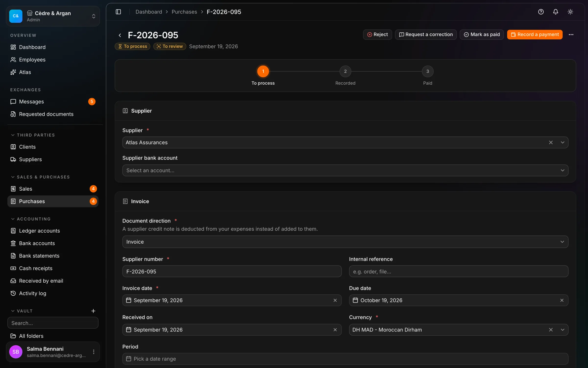Select step 2 Recorded in progress tracker

[x=345, y=71]
